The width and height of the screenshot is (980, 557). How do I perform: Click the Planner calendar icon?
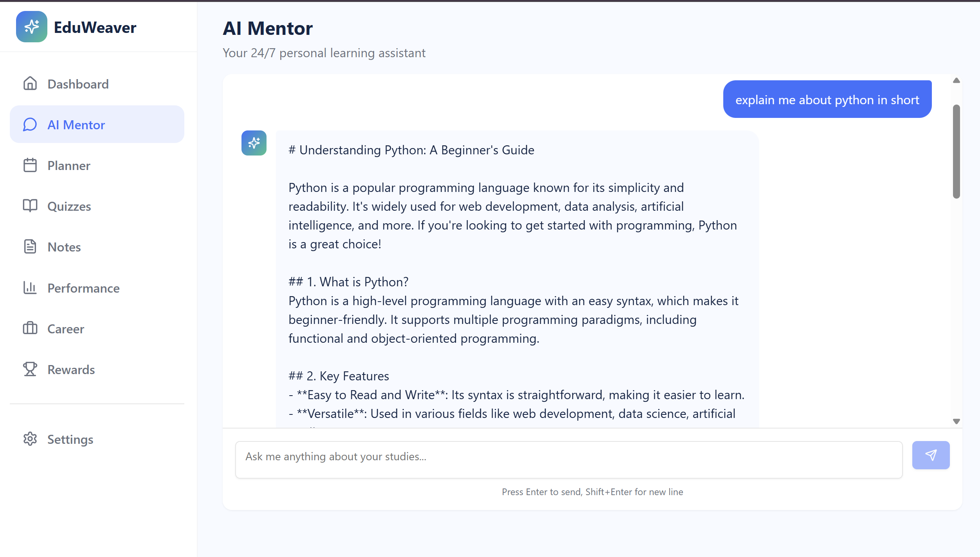coord(30,165)
